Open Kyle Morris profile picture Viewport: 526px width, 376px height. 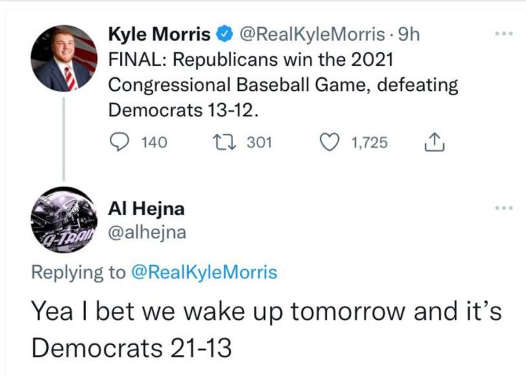(x=64, y=58)
